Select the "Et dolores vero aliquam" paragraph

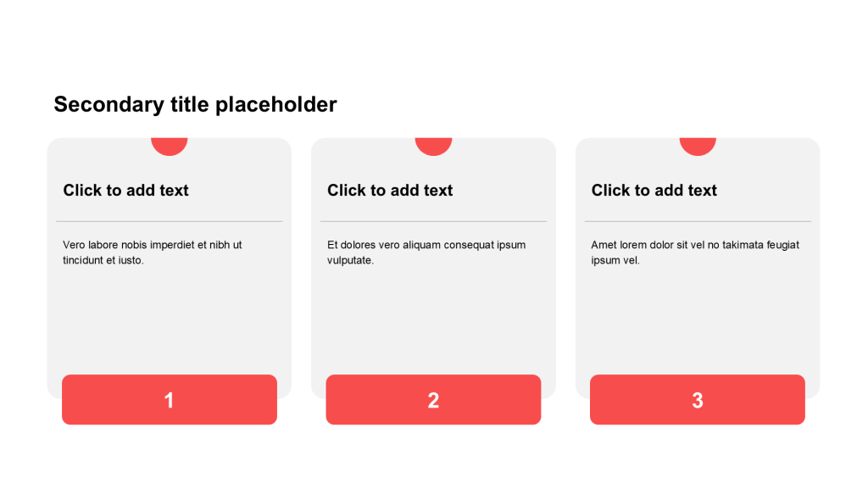426,252
